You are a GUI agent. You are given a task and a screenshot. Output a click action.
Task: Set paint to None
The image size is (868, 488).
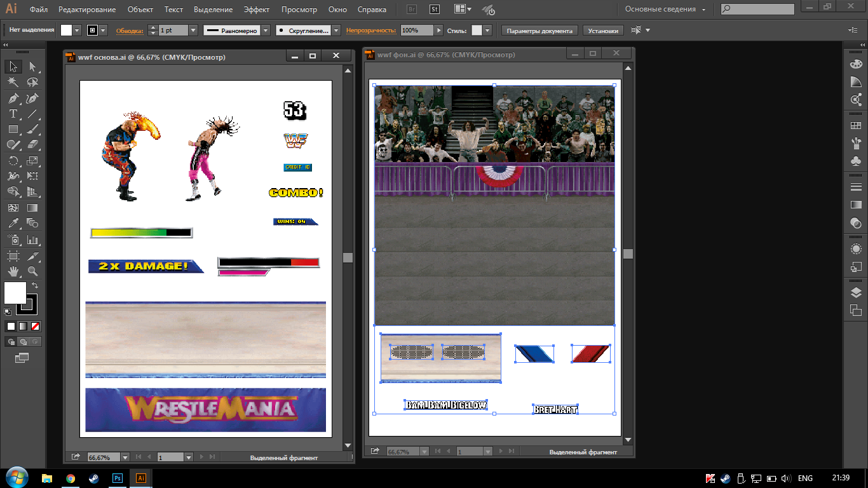(36, 326)
